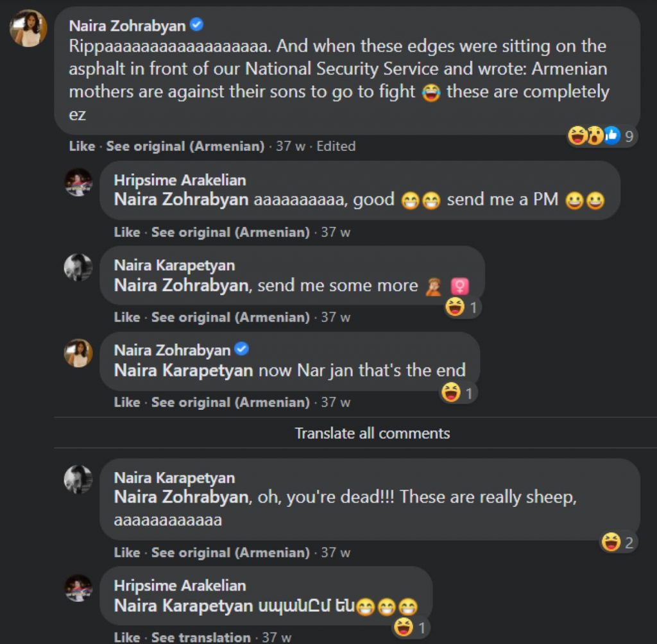Like the top comment by Naira Zohrabyan

(x=81, y=146)
